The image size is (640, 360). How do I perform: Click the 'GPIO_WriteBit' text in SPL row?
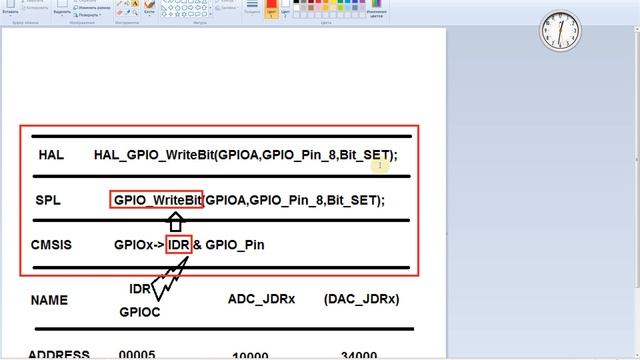(158, 200)
